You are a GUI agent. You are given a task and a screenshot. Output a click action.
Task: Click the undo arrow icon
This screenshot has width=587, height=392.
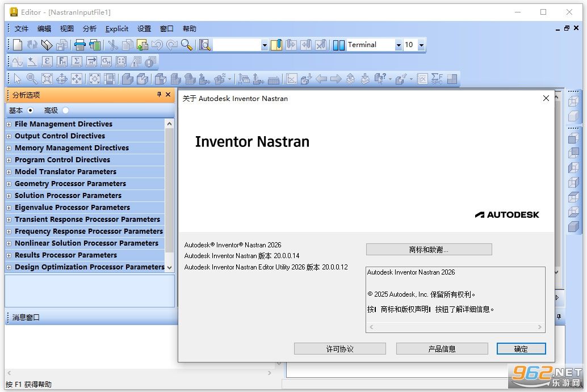[157, 45]
